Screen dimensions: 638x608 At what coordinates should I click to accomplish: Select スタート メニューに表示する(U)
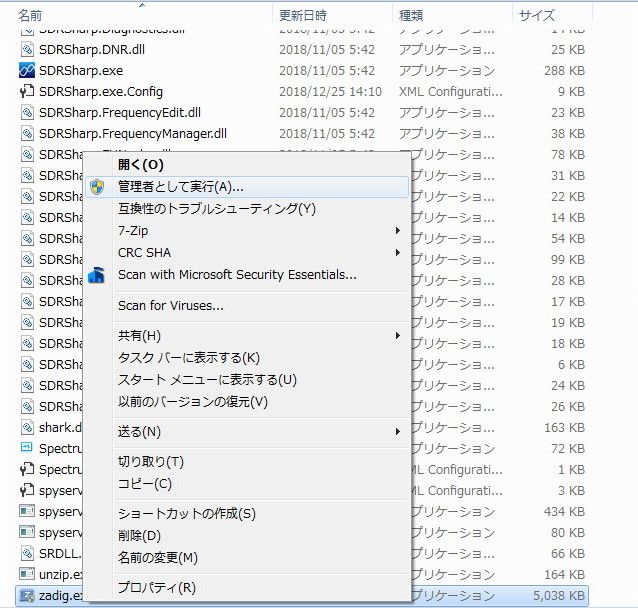pyautogui.click(x=247, y=380)
